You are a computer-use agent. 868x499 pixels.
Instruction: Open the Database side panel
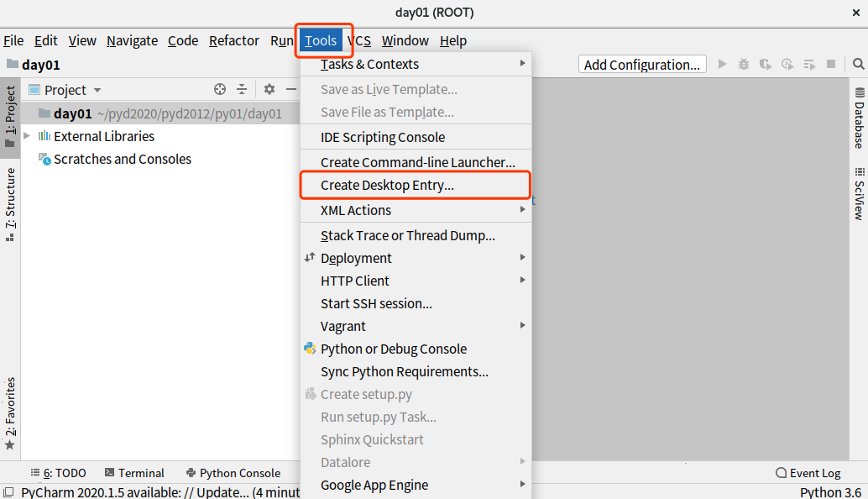tap(859, 118)
